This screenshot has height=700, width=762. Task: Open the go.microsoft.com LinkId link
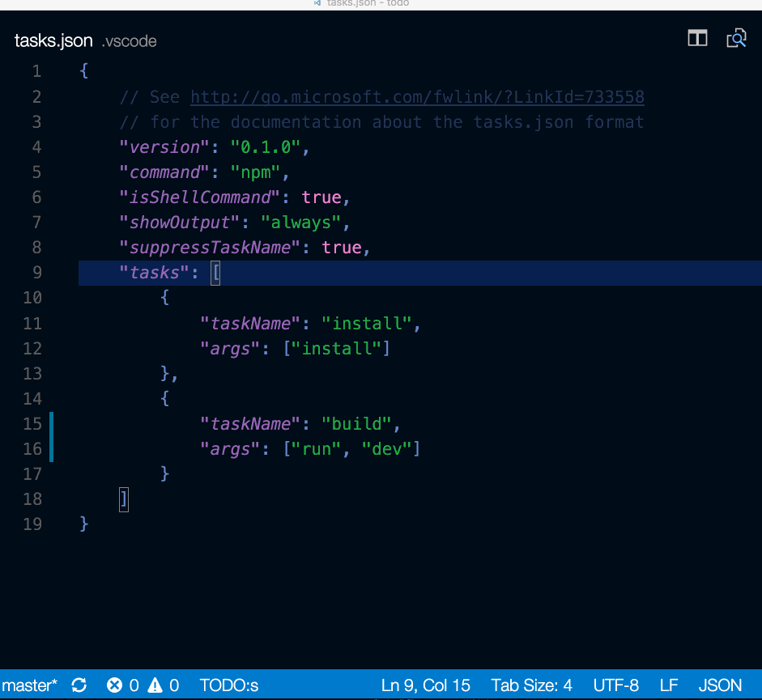point(416,96)
